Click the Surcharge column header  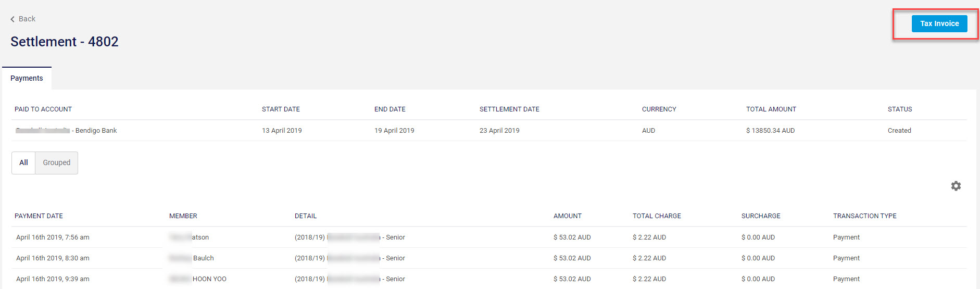[760, 216]
